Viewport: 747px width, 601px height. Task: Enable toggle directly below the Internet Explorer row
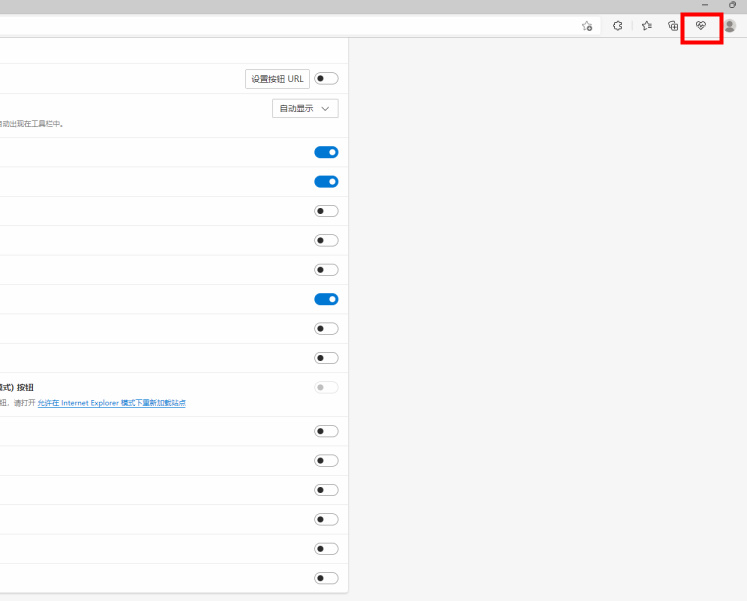326,431
